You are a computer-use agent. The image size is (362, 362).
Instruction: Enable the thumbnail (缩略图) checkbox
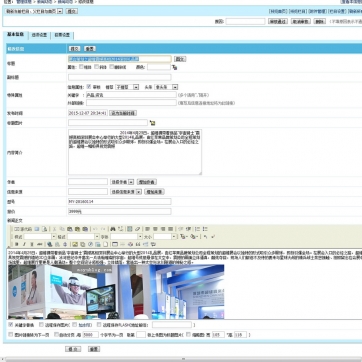coord(188,334)
